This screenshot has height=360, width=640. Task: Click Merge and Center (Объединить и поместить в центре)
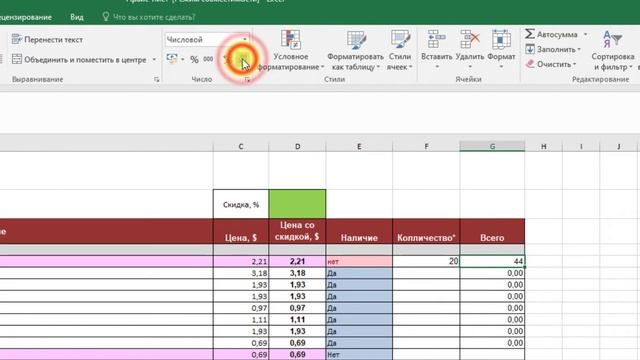tap(79, 60)
